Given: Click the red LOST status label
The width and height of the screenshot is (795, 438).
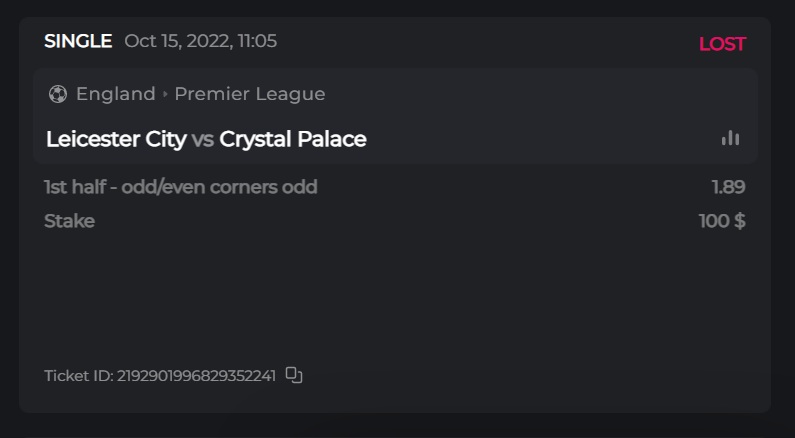Looking at the screenshot, I should point(722,44).
